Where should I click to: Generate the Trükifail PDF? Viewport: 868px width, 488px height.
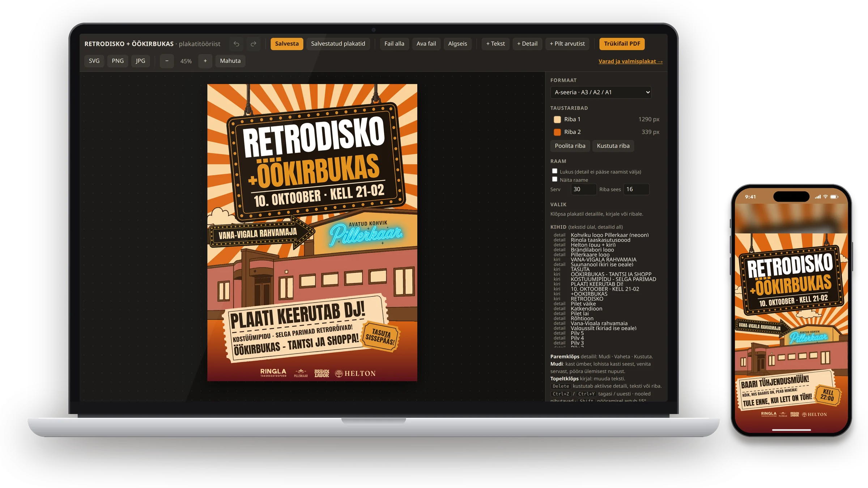(622, 44)
